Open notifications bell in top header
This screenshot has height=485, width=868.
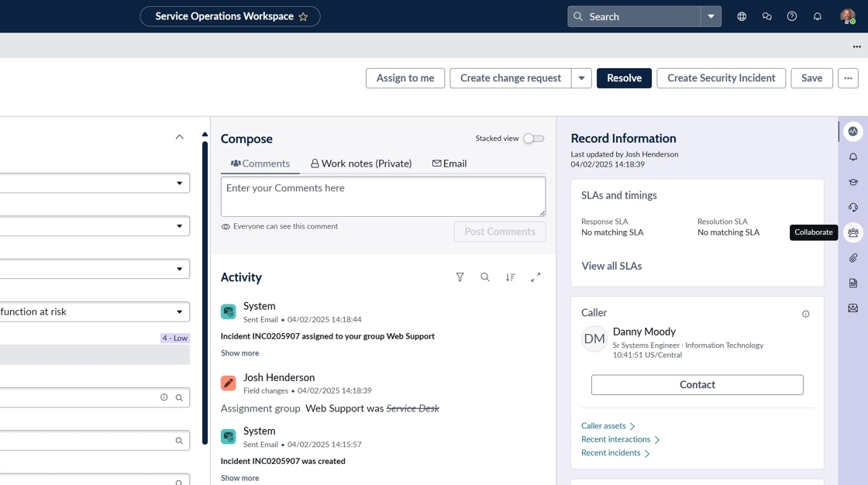click(818, 16)
